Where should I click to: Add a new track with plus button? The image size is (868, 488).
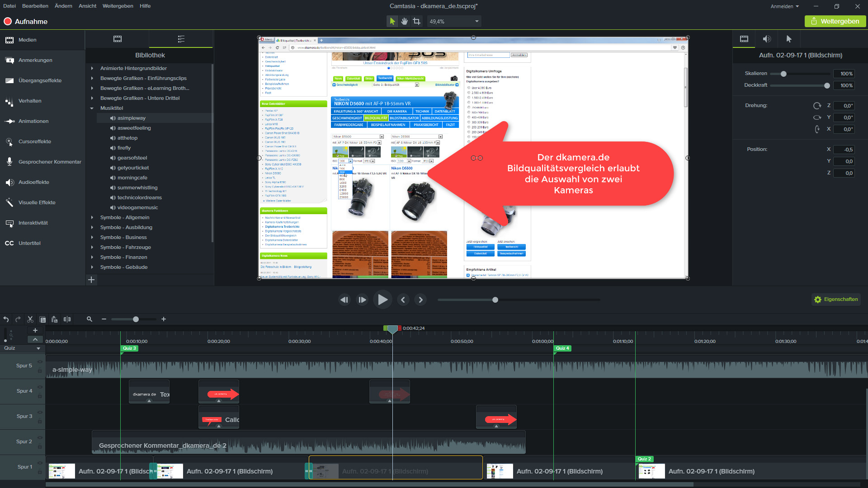point(35,330)
